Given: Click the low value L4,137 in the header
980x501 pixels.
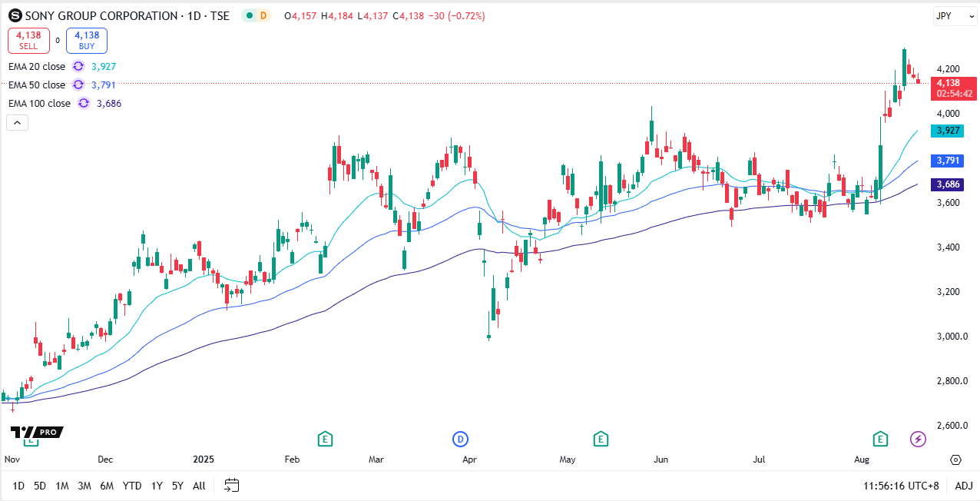Looking at the screenshot, I should coord(372,15).
